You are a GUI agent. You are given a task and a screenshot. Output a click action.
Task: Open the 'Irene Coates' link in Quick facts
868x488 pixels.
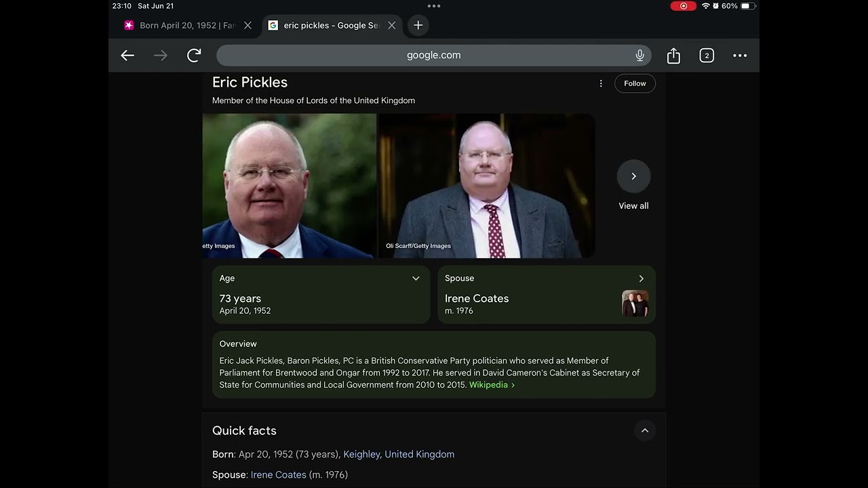pyautogui.click(x=279, y=474)
